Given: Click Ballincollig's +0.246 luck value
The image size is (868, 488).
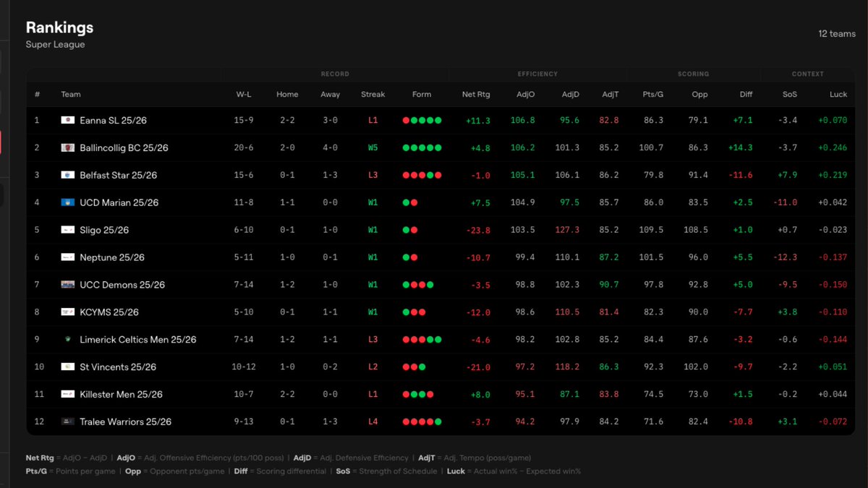Looking at the screenshot, I should (x=833, y=148).
